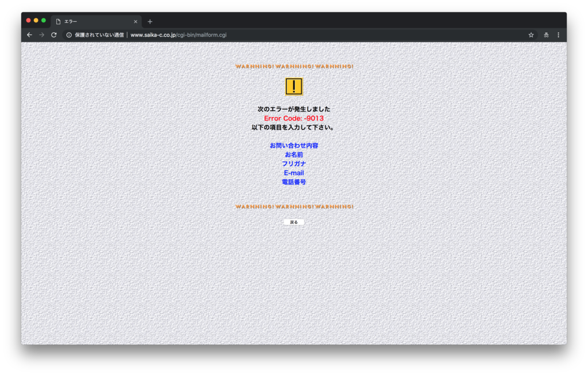Click the green maximize window button
588x375 pixels.
(x=44, y=20)
